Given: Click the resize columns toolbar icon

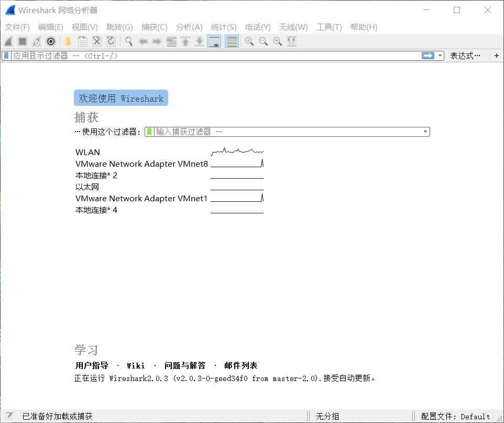Looking at the screenshot, I should [291, 41].
